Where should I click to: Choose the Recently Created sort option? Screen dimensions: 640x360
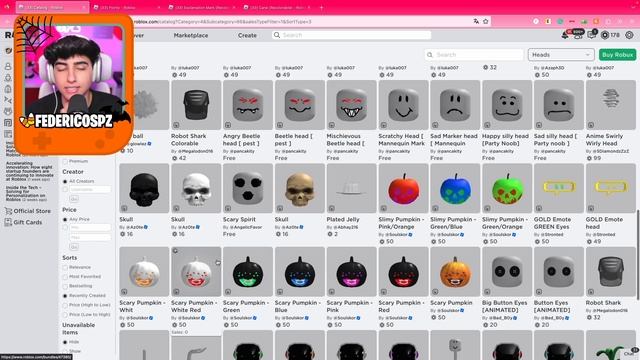click(x=65, y=296)
